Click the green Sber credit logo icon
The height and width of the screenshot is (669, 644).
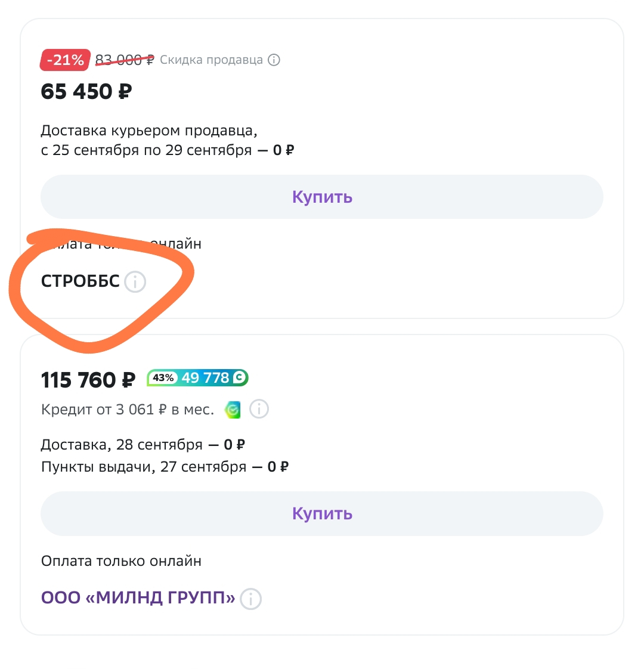pyautogui.click(x=233, y=410)
